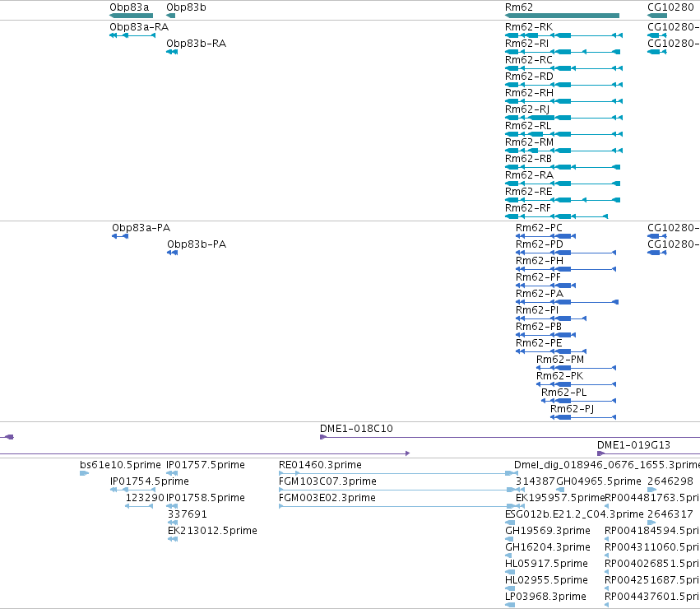This screenshot has width=700, height=609.
Task: Select the IP01757.5prime EST label
Action: 206,465
